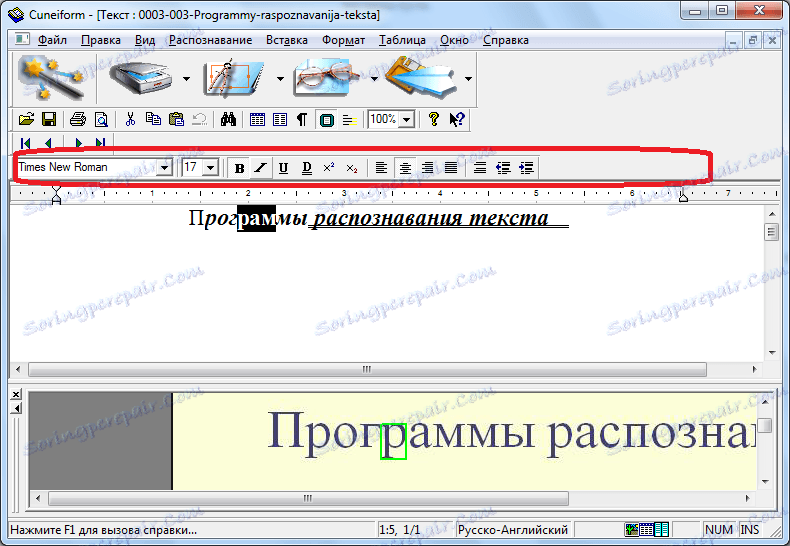Center align the text
790x546 pixels.
(x=405, y=168)
